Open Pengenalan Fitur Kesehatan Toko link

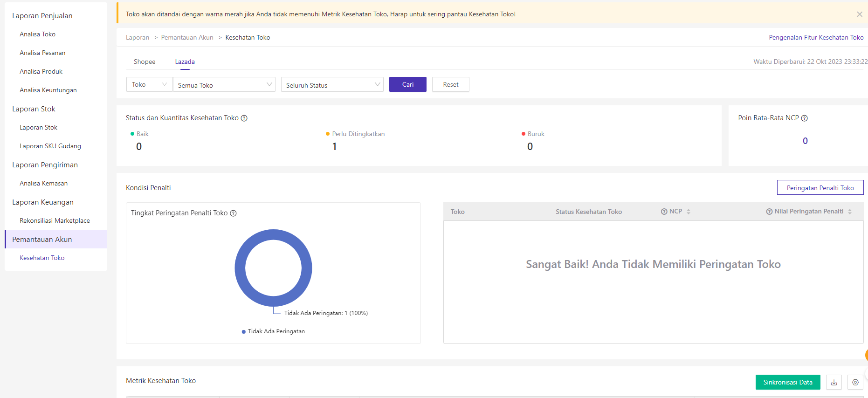pyautogui.click(x=816, y=37)
